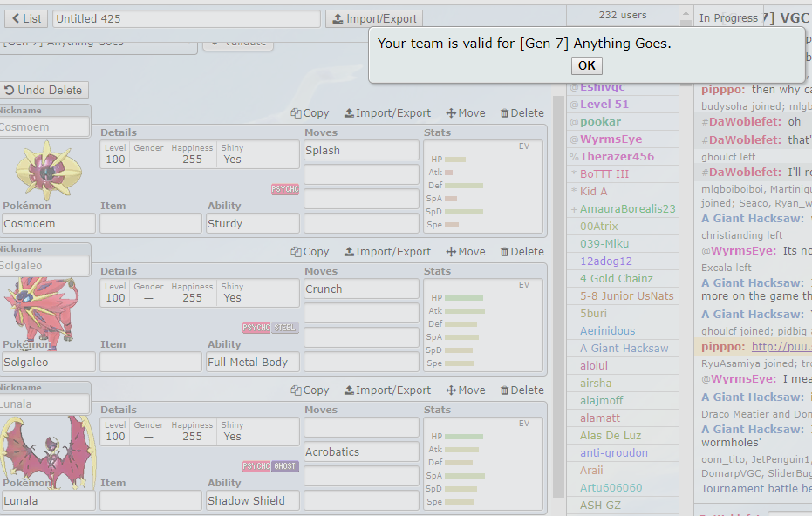Click the user list scroll up arrow
Viewport: 812px width, 516px height.
pyautogui.click(x=686, y=14)
